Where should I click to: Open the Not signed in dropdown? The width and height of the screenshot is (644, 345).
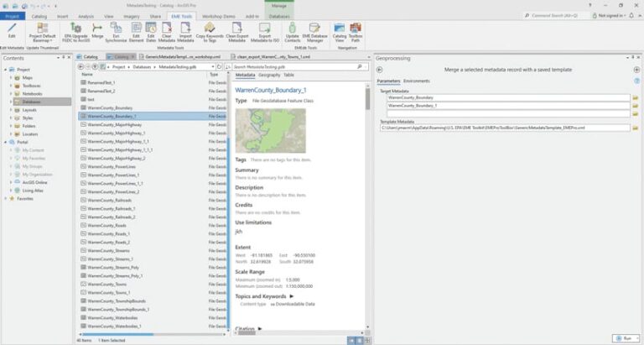pos(609,16)
